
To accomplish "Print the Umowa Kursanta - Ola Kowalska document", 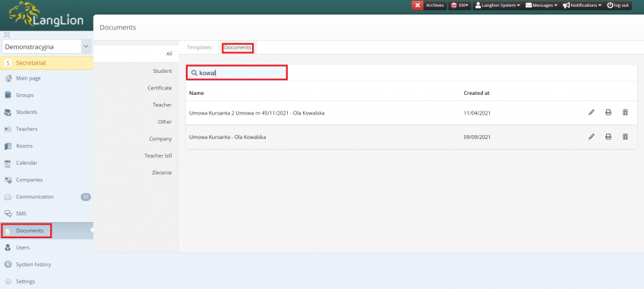I will click(x=608, y=137).
